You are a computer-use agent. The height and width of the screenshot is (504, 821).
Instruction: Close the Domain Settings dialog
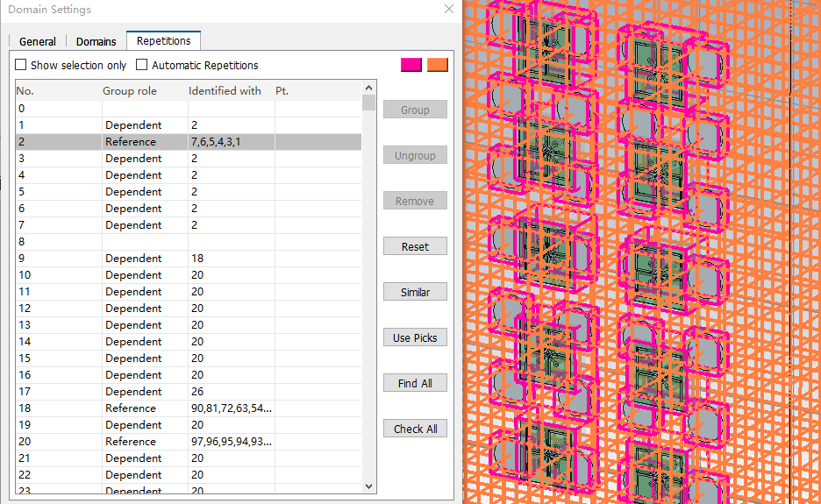[448, 10]
